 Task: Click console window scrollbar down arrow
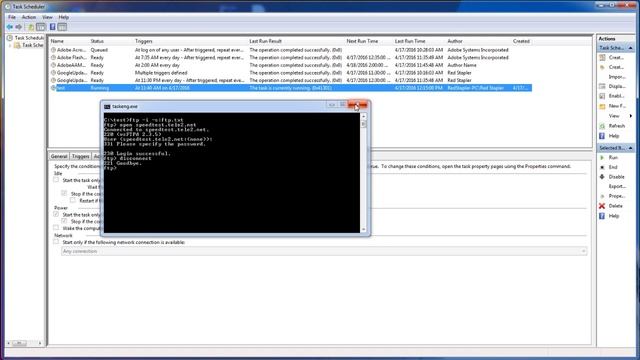pos(363,229)
